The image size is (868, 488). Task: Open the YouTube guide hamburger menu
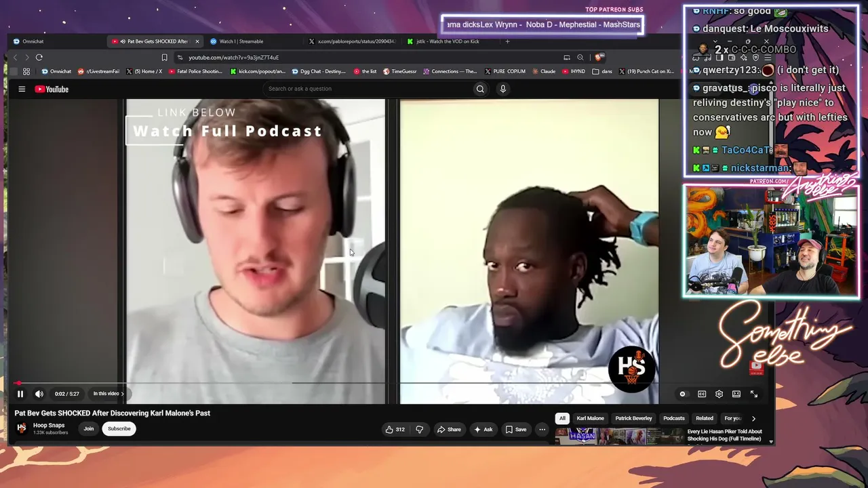[22, 89]
